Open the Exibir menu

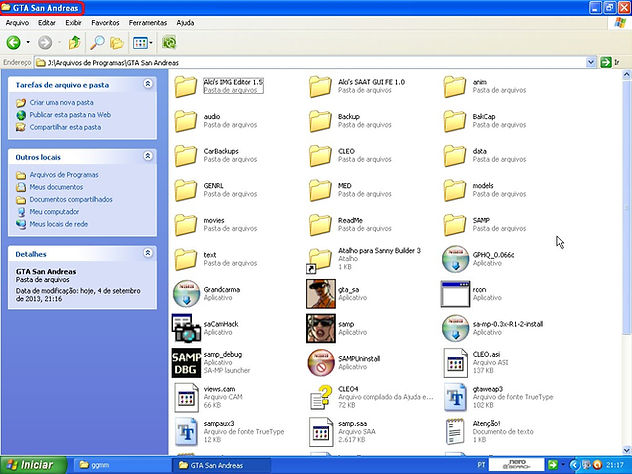(73, 23)
